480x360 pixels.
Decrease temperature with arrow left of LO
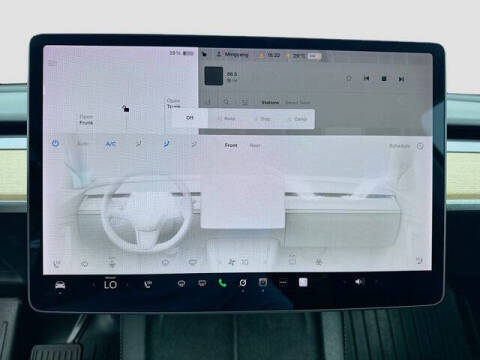93,285
